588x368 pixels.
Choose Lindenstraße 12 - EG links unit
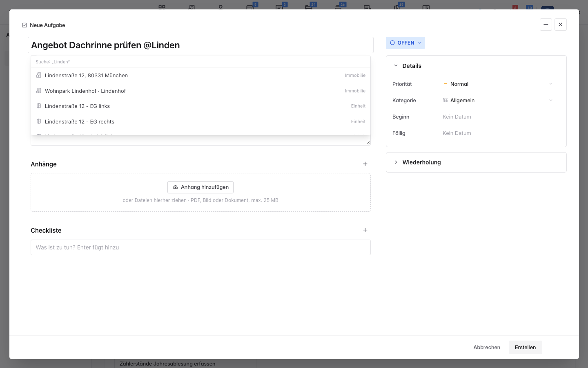(x=200, y=106)
